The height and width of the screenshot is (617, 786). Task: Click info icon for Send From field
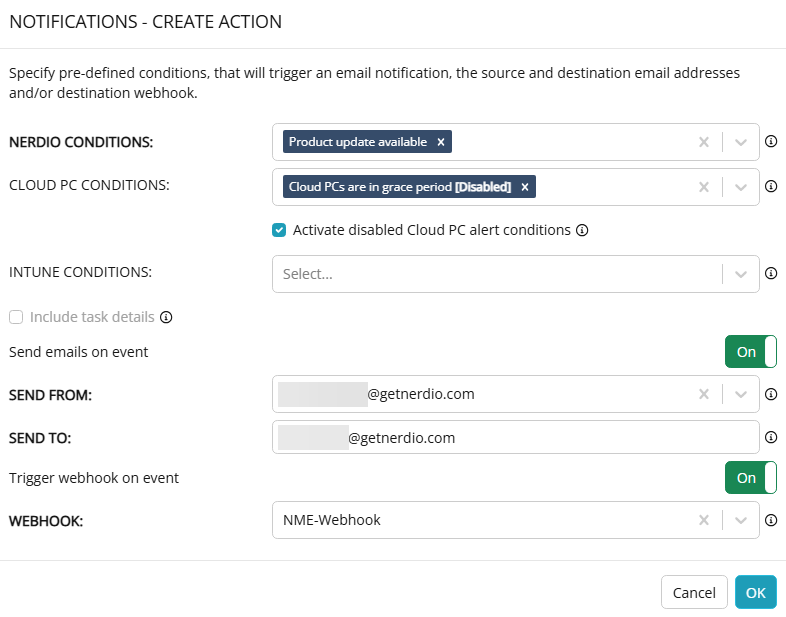coord(770,394)
